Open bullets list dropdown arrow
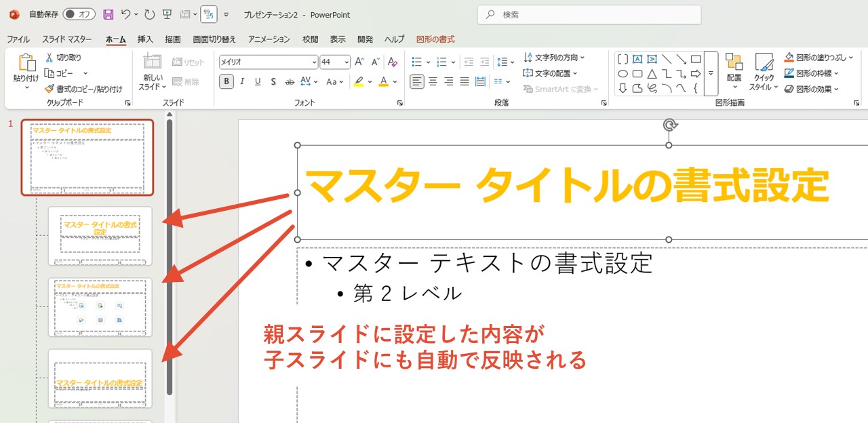The width and height of the screenshot is (868, 423). (x=429, y=62)
